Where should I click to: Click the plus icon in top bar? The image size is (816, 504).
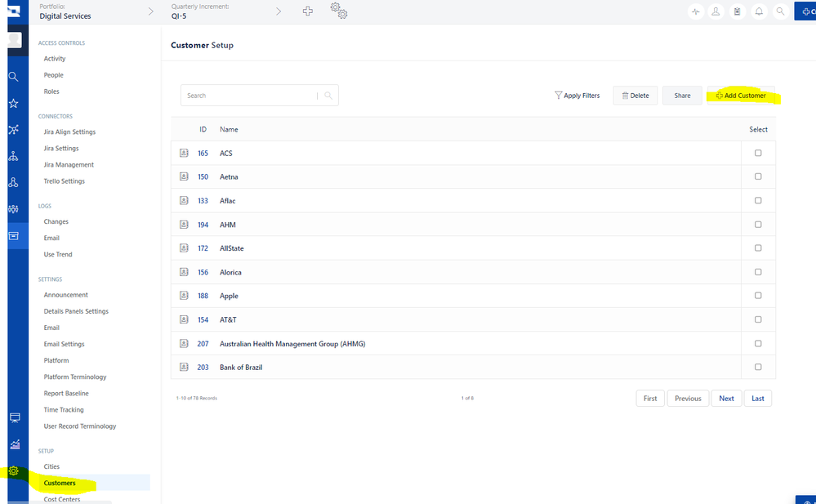308,11
